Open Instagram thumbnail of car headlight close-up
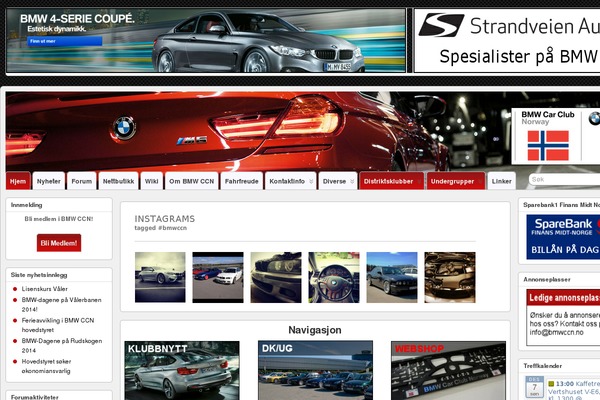 276,277
